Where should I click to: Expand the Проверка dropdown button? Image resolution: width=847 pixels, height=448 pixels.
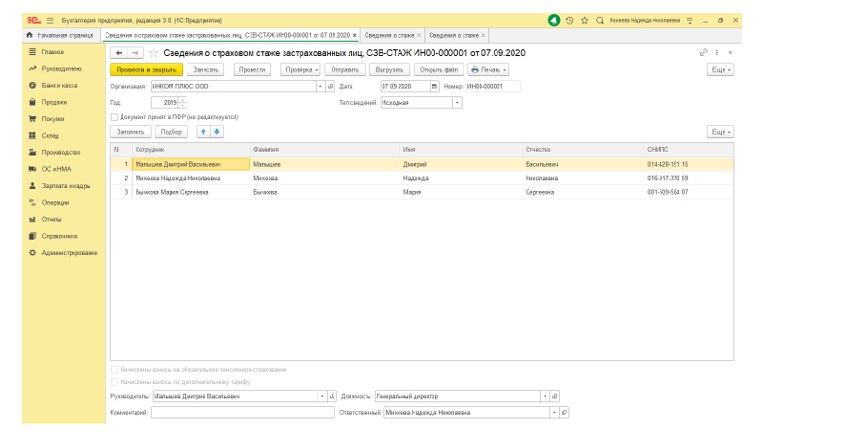click(300, 70)
